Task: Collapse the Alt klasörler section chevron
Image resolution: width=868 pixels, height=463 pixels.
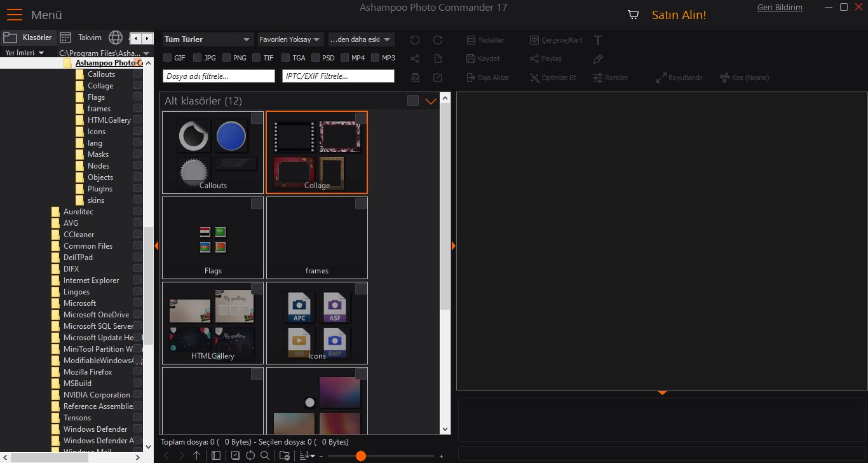Action: [431, 101]
